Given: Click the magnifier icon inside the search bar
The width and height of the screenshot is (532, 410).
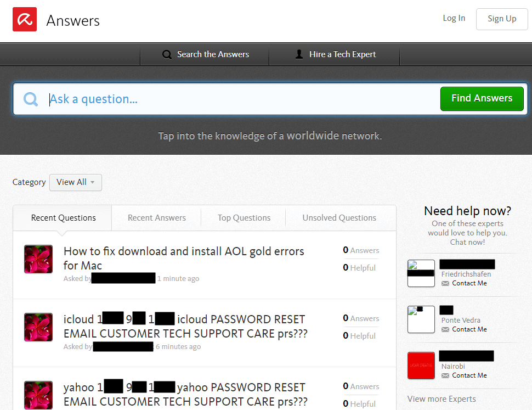Looking at the screenshot, I should coord(30,99).
